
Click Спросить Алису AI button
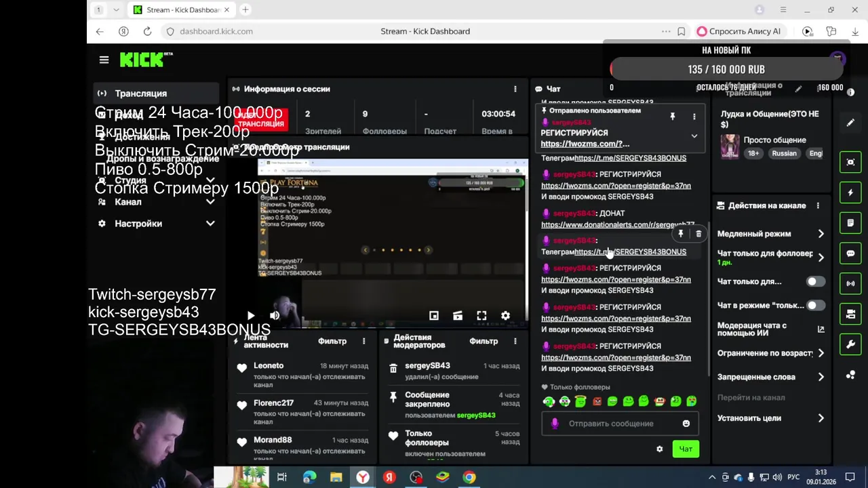[x=738, y=31]
